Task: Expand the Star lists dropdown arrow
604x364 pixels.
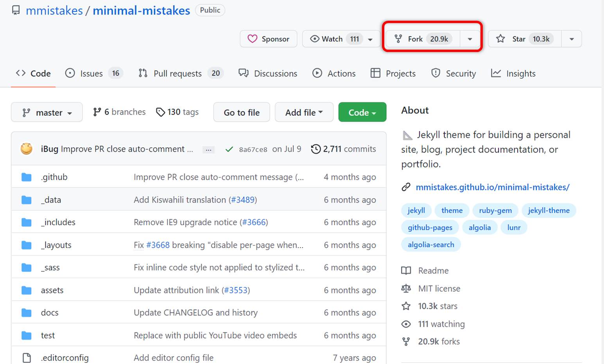Action: tap(572, 39)
